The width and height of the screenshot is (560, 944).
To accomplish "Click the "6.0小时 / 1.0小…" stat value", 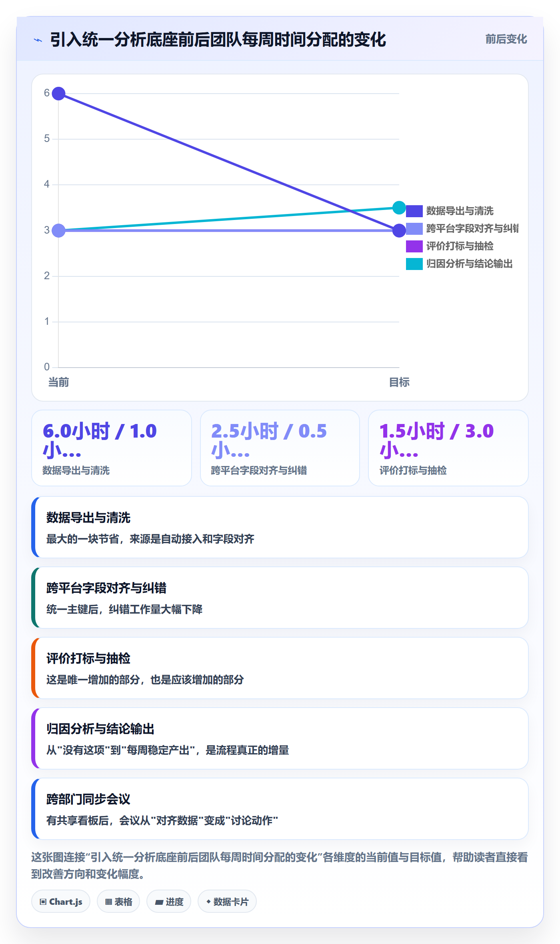I will (100, 440).
